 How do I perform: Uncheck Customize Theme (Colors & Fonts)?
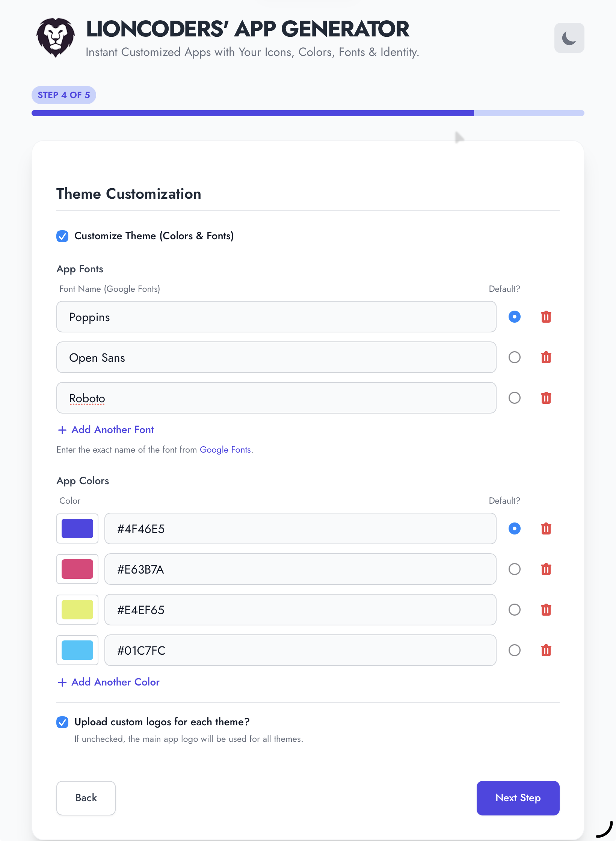62,236
